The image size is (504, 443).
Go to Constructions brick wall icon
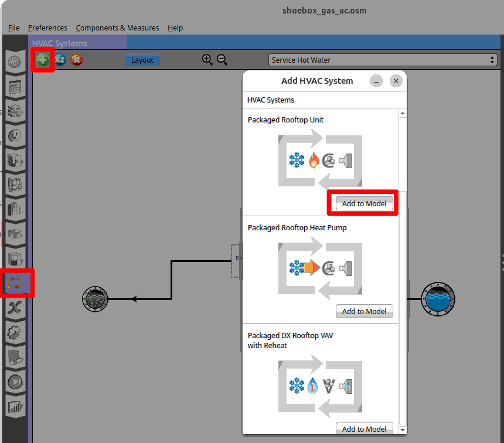click(x=15, y=111)
